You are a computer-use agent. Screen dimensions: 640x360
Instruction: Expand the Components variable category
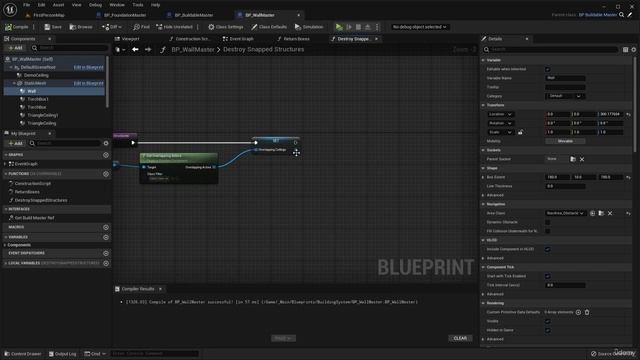tap(5, 245)
